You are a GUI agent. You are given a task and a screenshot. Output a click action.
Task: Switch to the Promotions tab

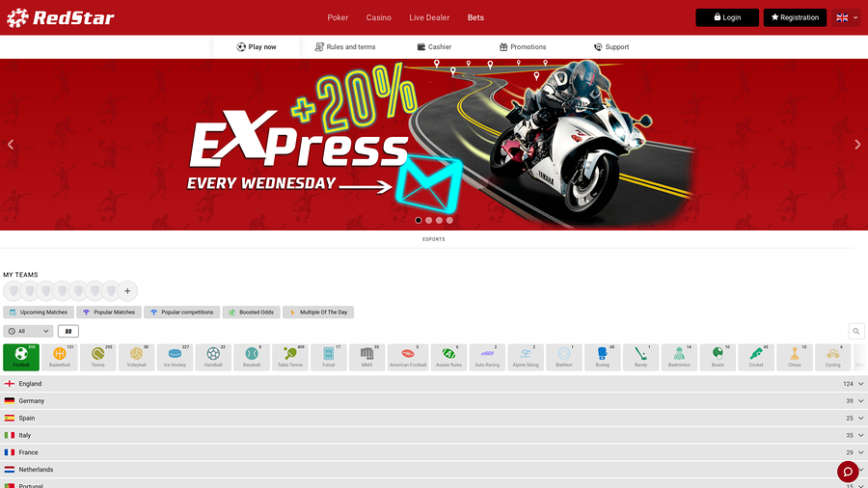click(523, 47)
